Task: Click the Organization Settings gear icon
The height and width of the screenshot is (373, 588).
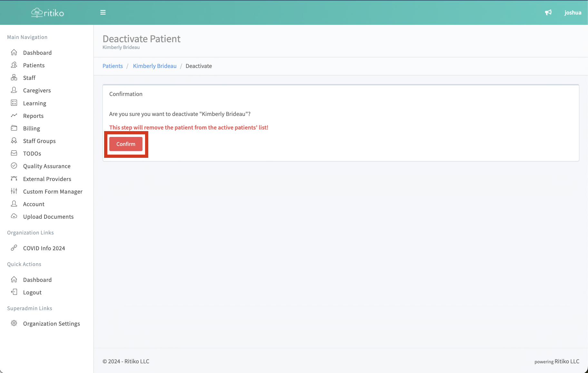Action: click(x=14, y=323)
